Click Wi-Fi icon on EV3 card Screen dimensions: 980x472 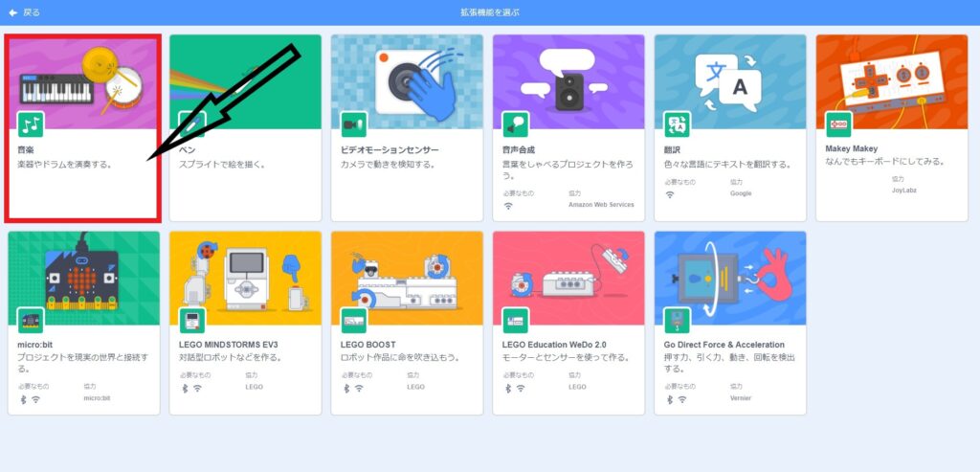pos(197,388)
